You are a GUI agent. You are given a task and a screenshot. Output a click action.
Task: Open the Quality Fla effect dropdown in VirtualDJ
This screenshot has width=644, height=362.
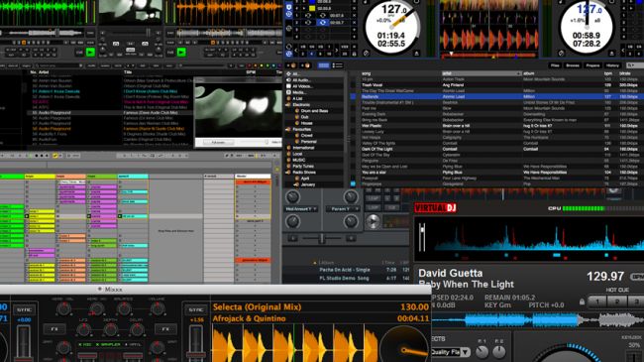(x=465, y=352)
